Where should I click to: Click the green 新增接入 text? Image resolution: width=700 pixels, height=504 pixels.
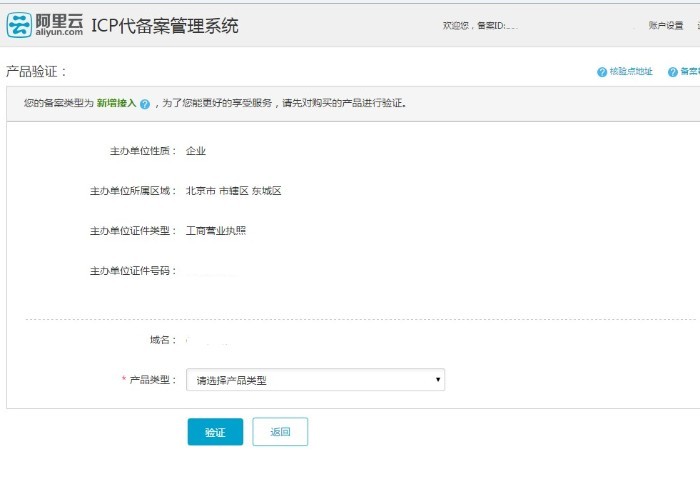tap(116, 103)
